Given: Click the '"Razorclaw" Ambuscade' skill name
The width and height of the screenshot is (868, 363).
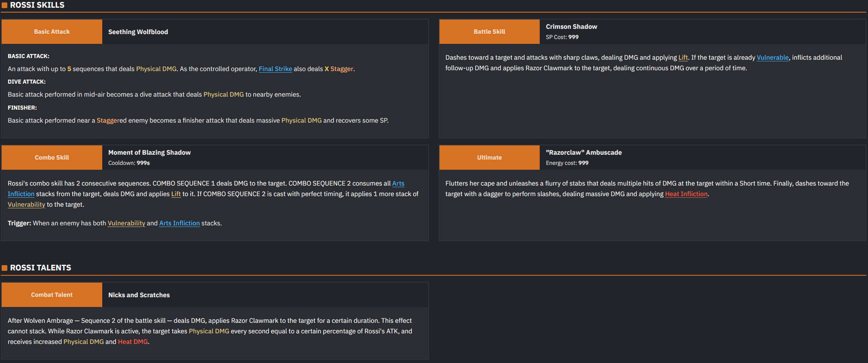Looking at the screenshot, I should pos(584,152).
